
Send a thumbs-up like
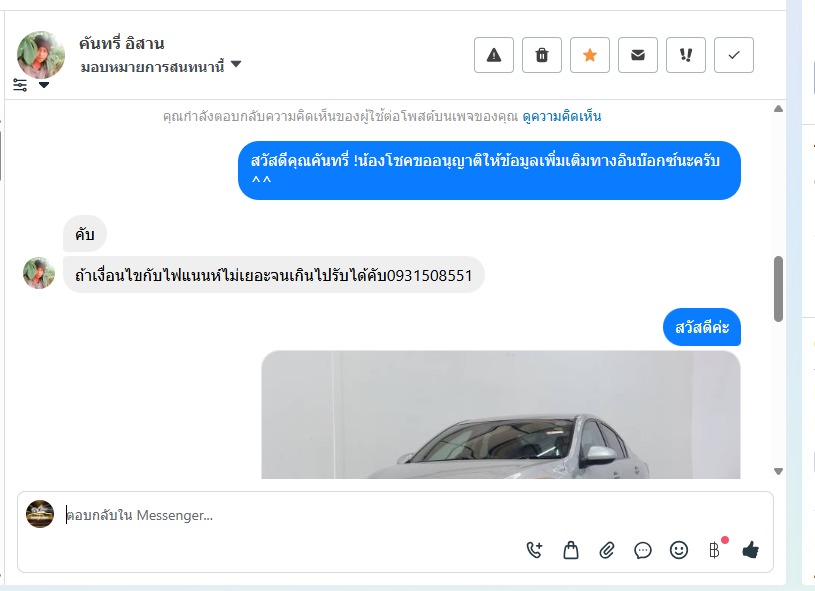coord(751,549)
